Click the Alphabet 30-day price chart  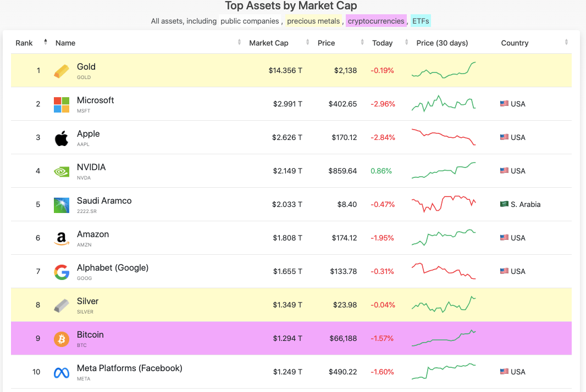click(x=444, y=271)
